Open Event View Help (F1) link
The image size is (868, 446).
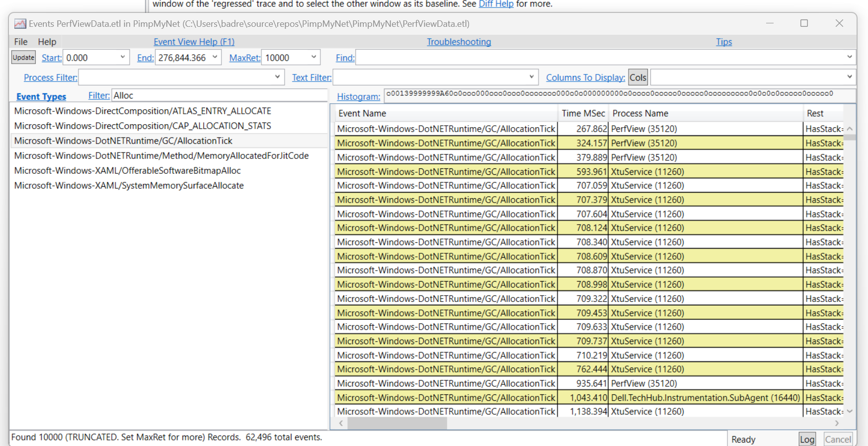click(194, 42)
